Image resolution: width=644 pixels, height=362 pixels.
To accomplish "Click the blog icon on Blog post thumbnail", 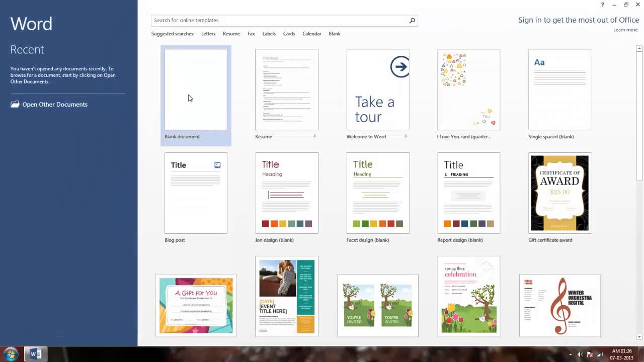I will click(x=217, y=165).
